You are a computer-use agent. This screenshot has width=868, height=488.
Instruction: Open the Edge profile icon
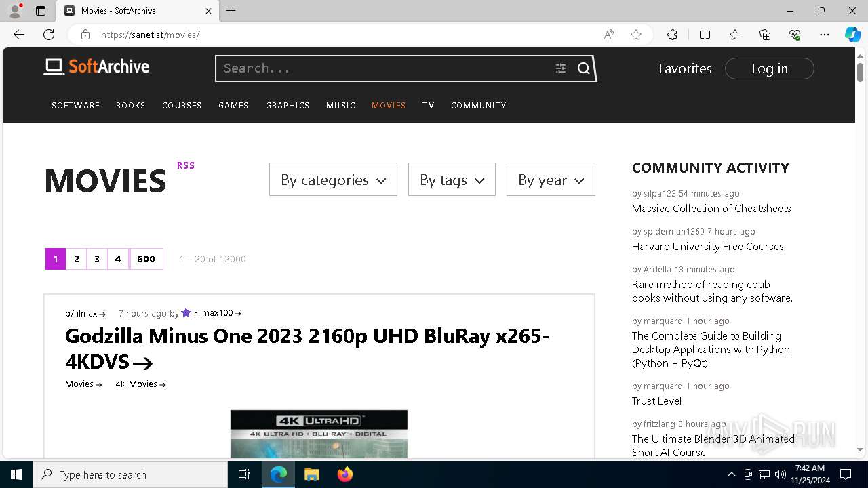coord(15,11)
